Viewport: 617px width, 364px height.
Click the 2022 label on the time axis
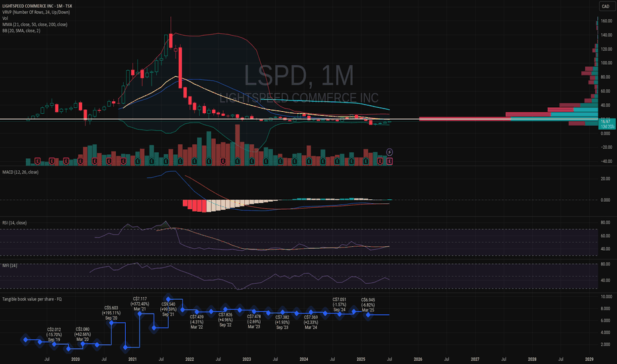189,359
